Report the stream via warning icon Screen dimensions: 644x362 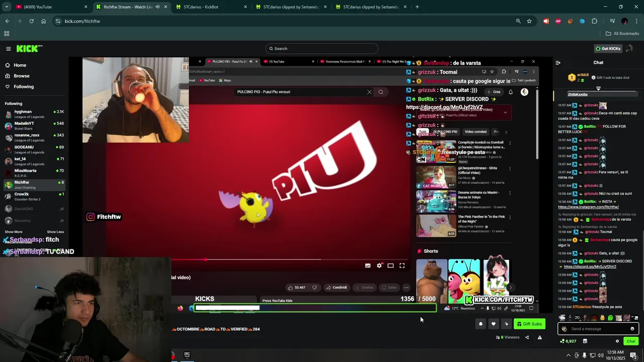coord(540,337)
